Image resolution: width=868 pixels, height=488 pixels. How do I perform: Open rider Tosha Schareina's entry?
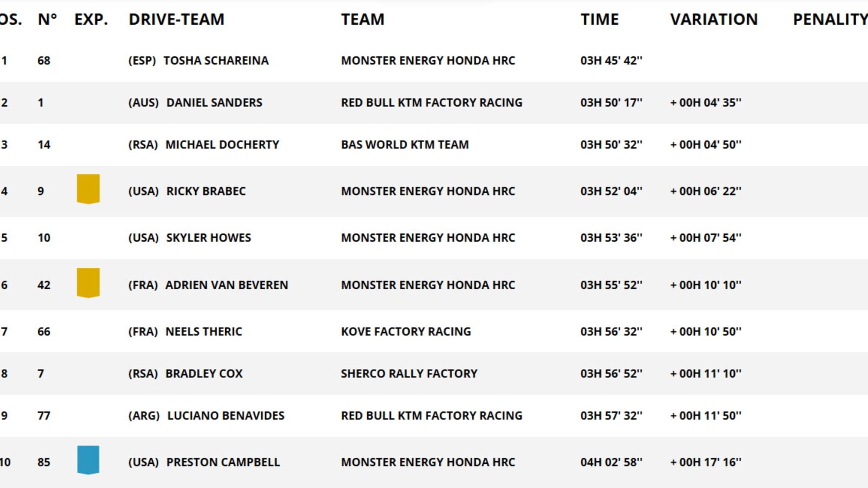coord(216,61)
